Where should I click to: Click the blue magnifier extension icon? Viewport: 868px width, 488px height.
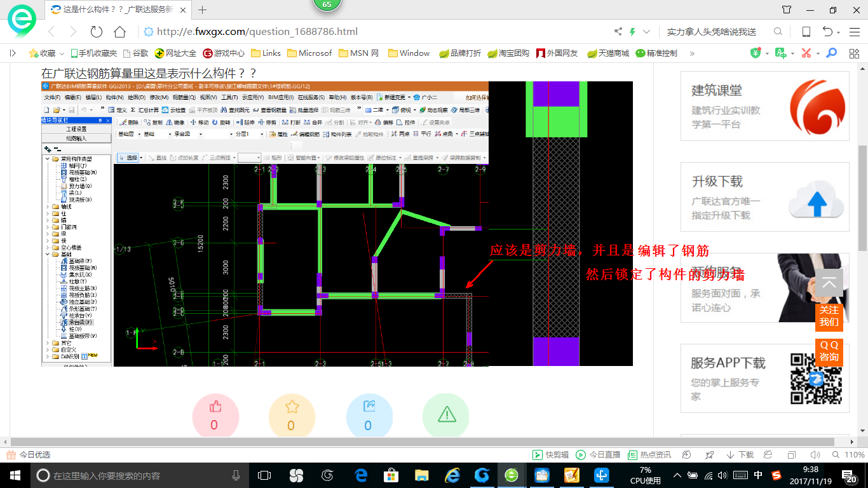832,53
